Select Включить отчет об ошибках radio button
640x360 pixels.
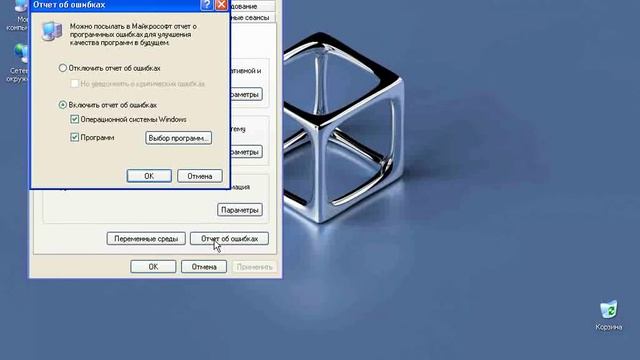62,105
